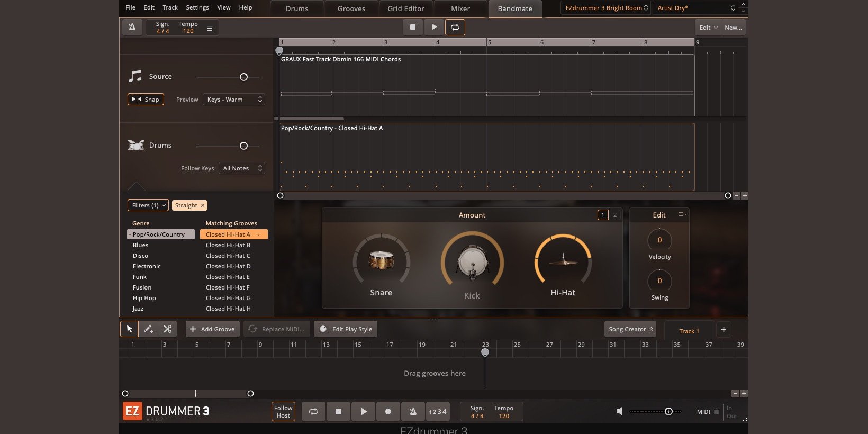Toggle Follow Host mode
The image size is (868, 434).
coord(283,412)
